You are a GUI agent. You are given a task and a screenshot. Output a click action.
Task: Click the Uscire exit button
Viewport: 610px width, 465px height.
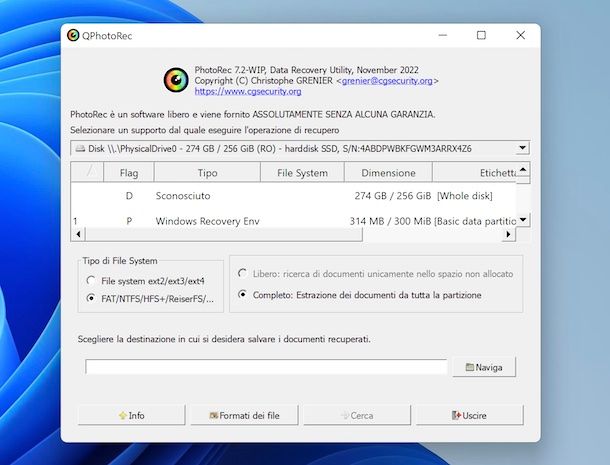coord(470,415)
